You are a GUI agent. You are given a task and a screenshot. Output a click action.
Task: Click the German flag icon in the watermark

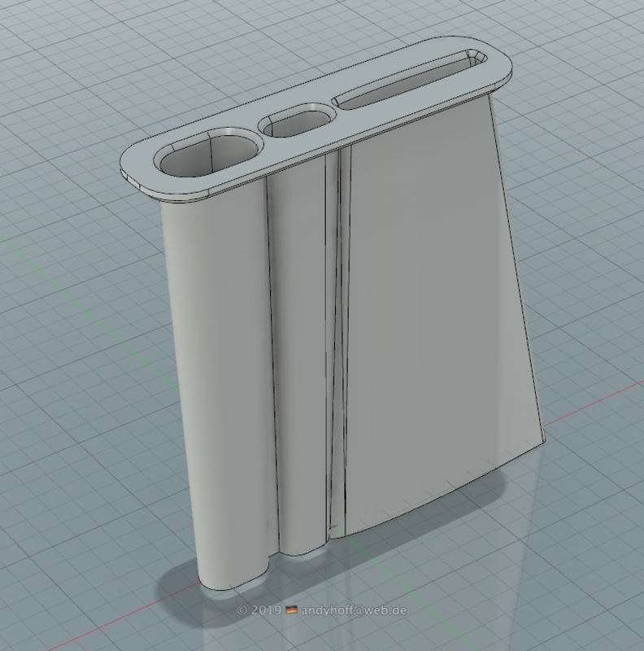coord(291,609)
